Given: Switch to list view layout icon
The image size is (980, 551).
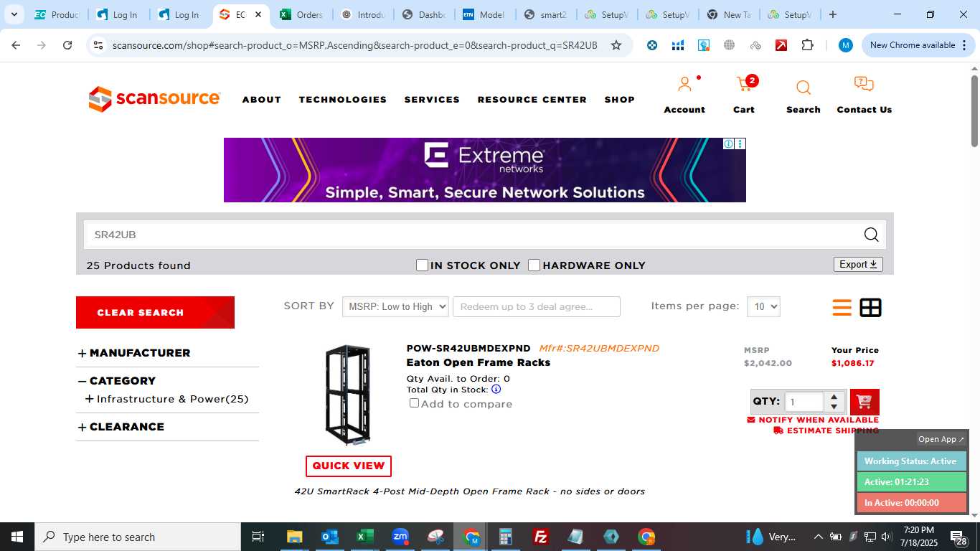Looking at the screenshot, I should pyautogui.click(x=842, y=308).
